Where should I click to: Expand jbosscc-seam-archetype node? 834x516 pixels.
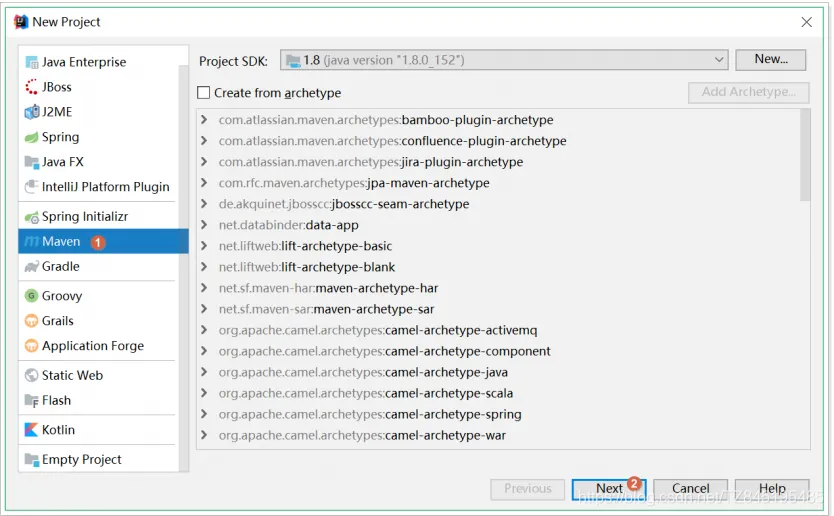(x=204, y=204)
